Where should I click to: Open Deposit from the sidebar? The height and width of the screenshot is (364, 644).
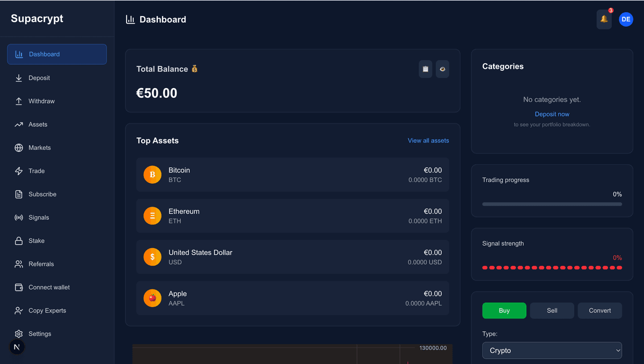tap(39, 78)
